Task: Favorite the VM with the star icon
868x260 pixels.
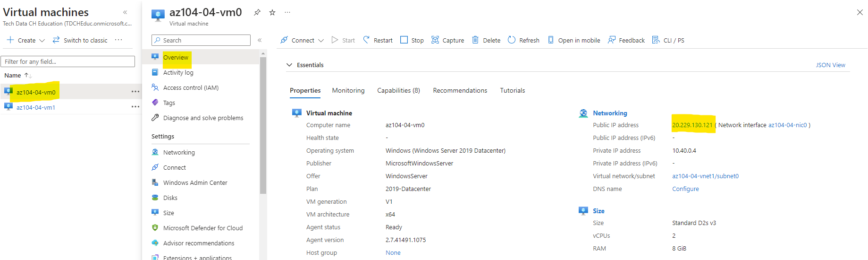Action: pyautogui.click(x=272, y=12)
